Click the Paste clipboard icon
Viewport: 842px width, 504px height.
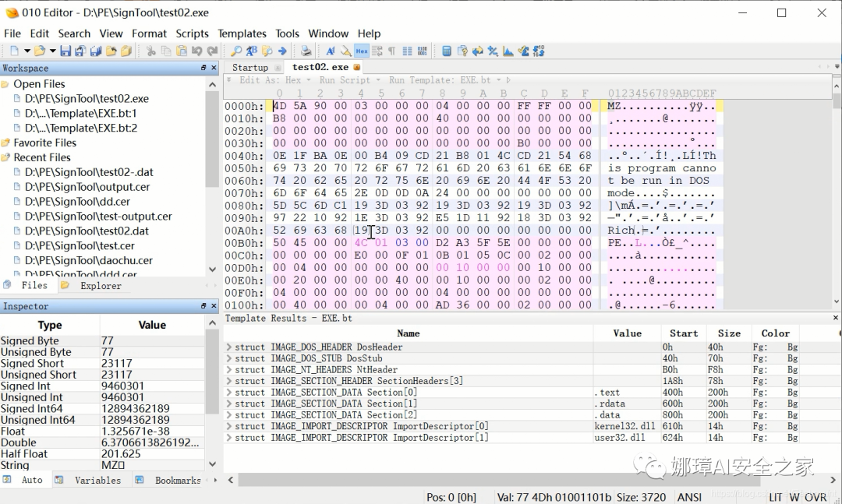tap(182, 51)
